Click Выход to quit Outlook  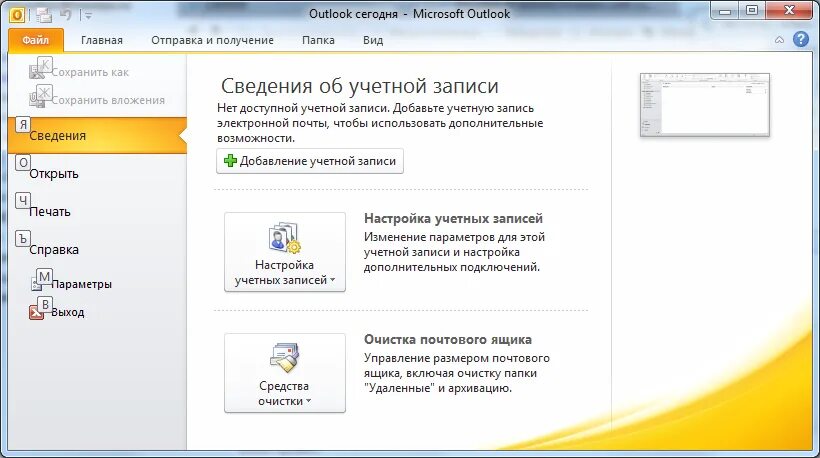67,312
